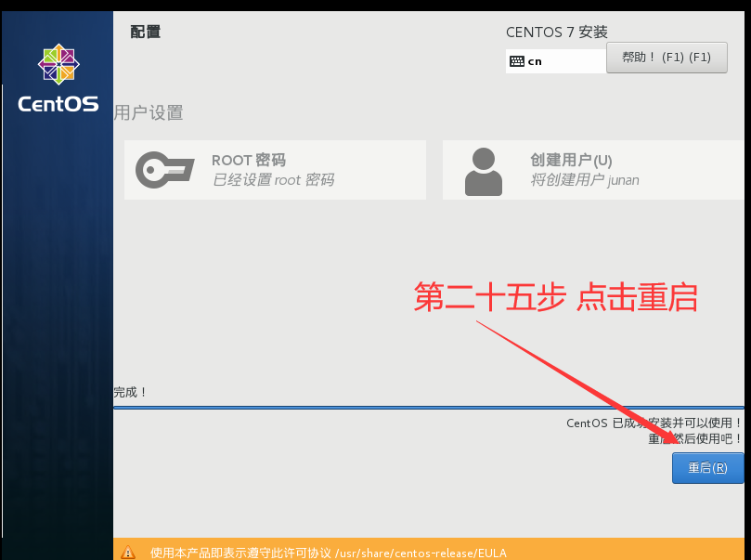The width and height of the screenshot is (751, 560).
Task: Click the CentOS wordmark text in sidebar
Action: click(58, 104)
